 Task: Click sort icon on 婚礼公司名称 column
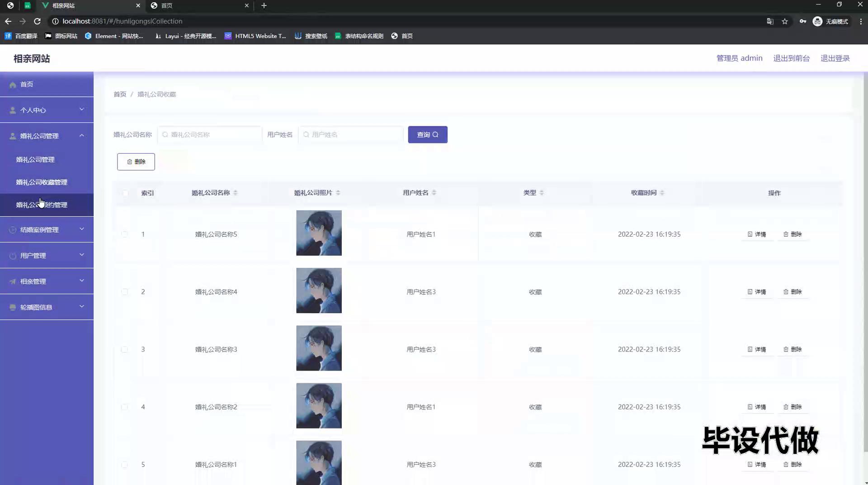tap(235, 193)
